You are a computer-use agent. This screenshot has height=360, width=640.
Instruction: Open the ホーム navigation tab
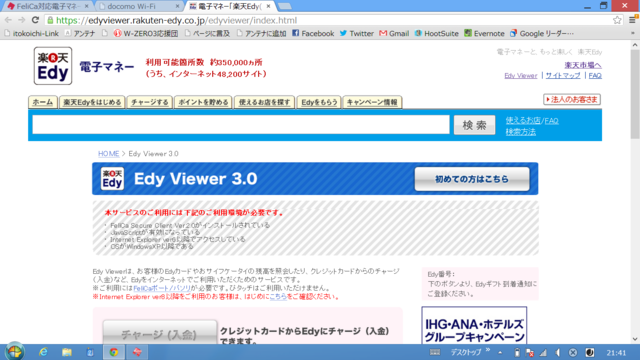pos(43,102)
